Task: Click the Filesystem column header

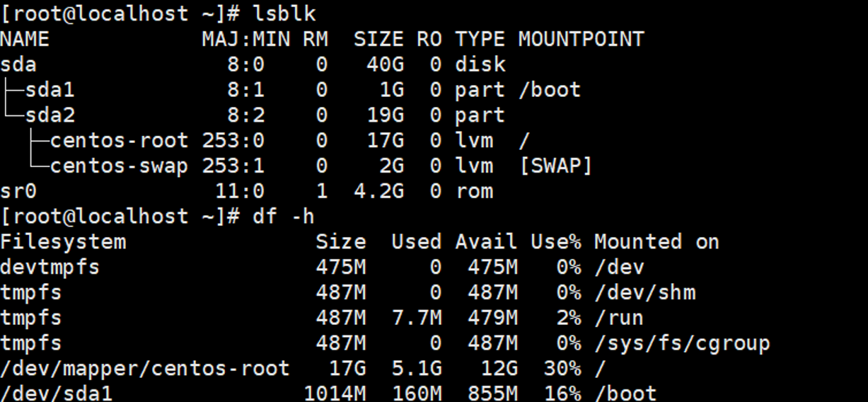Action: click(x=63, y=242)
